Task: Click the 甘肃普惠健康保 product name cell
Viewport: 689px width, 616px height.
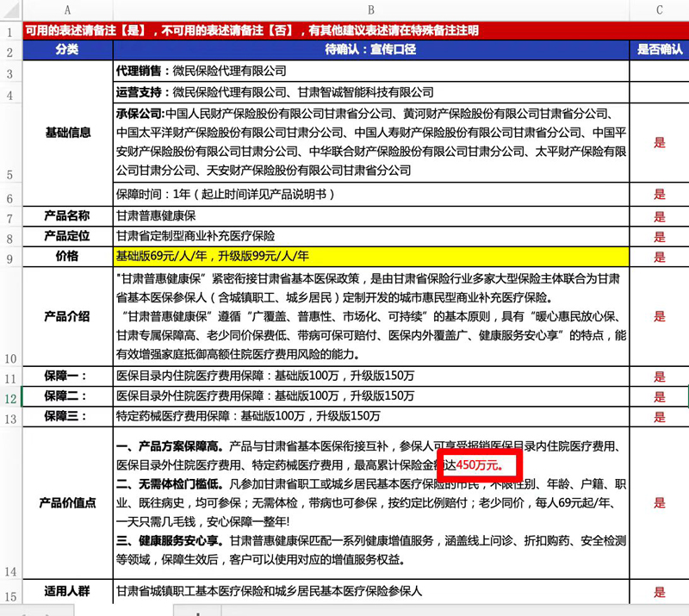Action: pos(370,216)
